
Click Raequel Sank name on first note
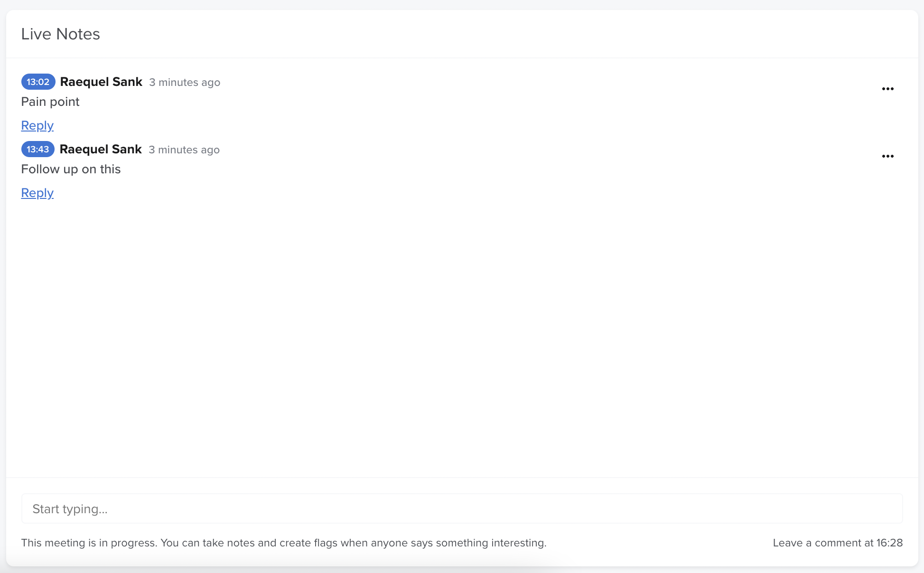click(101, 82)
